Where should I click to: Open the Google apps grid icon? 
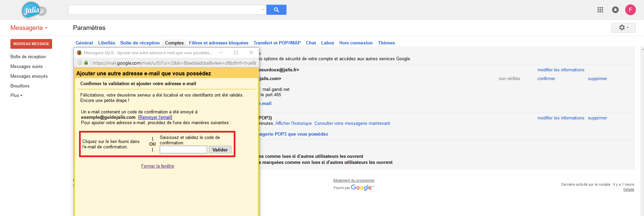click(x=600, y=10)
